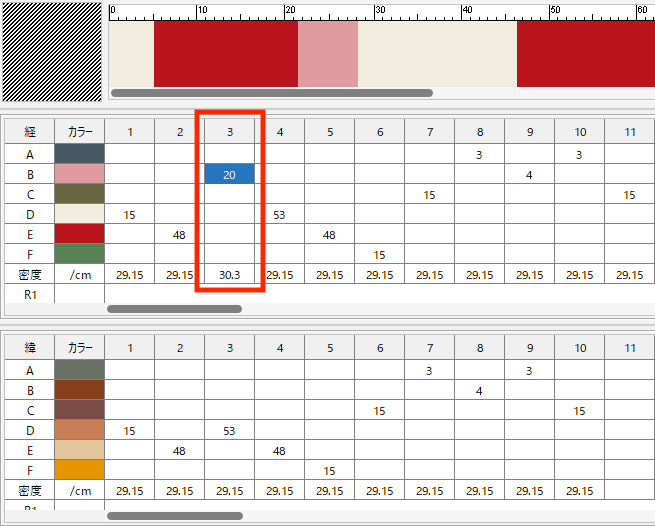The height and width of the screenshot is (526, 655).
Task: Select warp color C olive swatch
Action: click(x=79, y=194)
